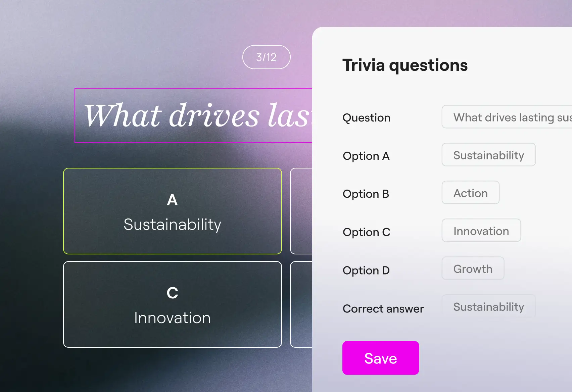This screenshot has width=572, height=392.
Task: Click the "Option B" label
Action: pos(366,194)
